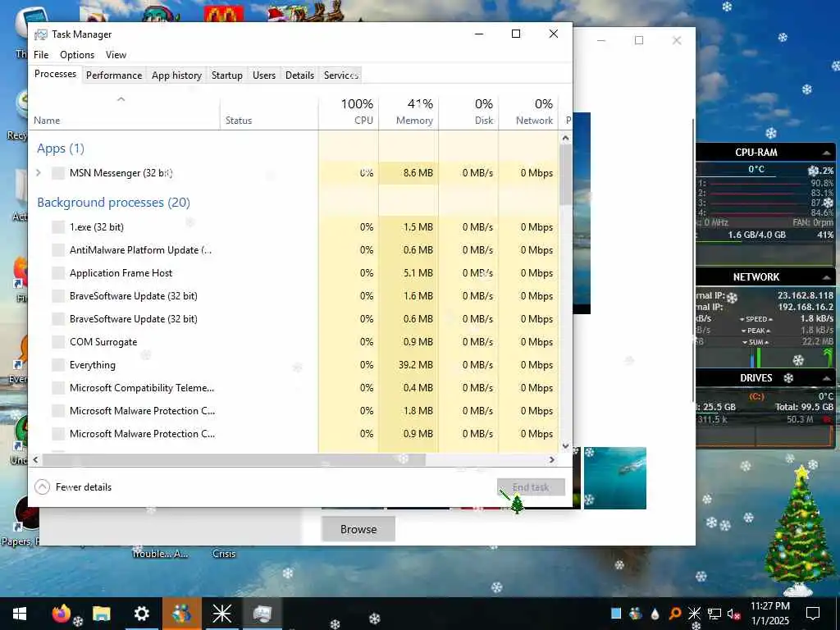
Task: Click the Microsoft Compatibility Telemetry process icon
Action: pos(58,388)
